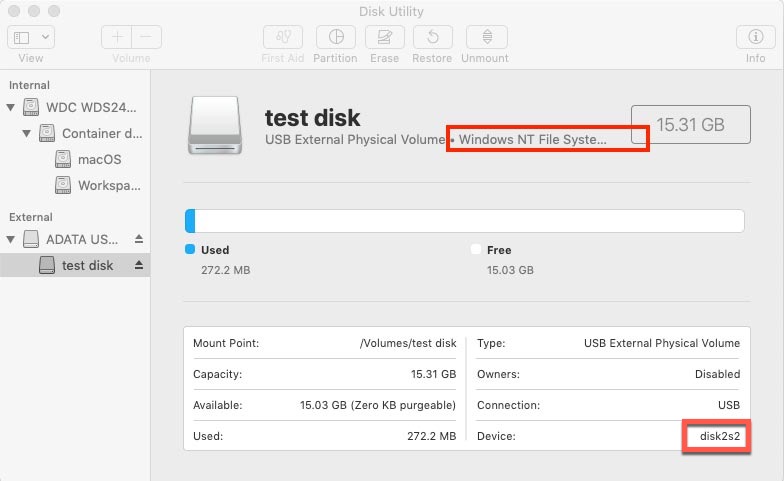Image resolution: width=784 pixels, height=481 pixels.
Task: Click the Erase toolbar icon
Action: coord(384,37)
